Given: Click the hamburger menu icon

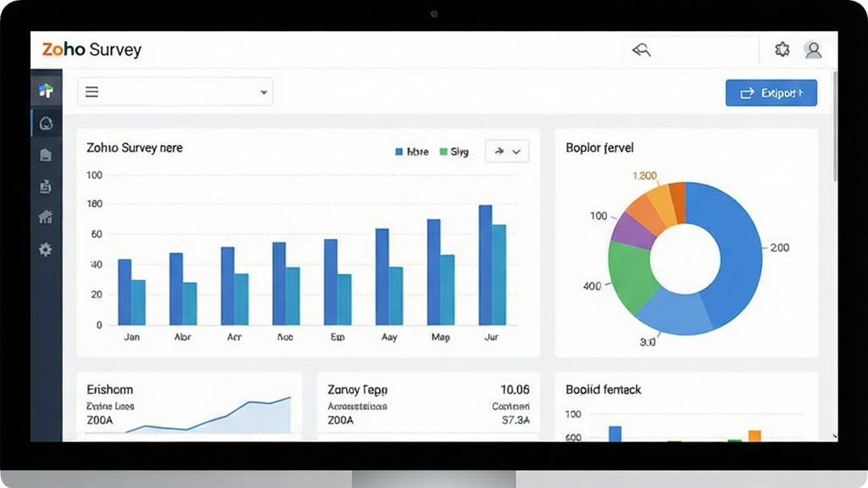Looking at the screenshot, I should [92, 91].
